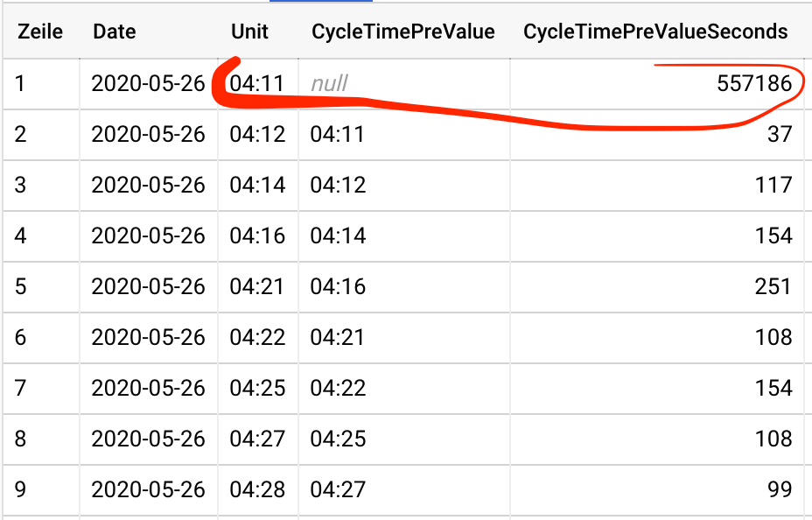
Task: Select Unit value 04:28 in row 9
Action: pyautogui.click(x=257, y=488)
